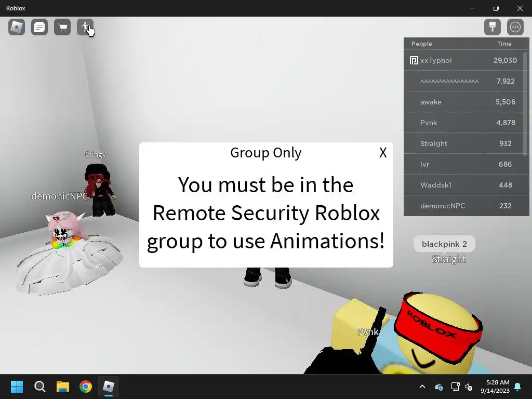
Task: Click the leaderboard scrollbar
Action: [x=526, y=103]
